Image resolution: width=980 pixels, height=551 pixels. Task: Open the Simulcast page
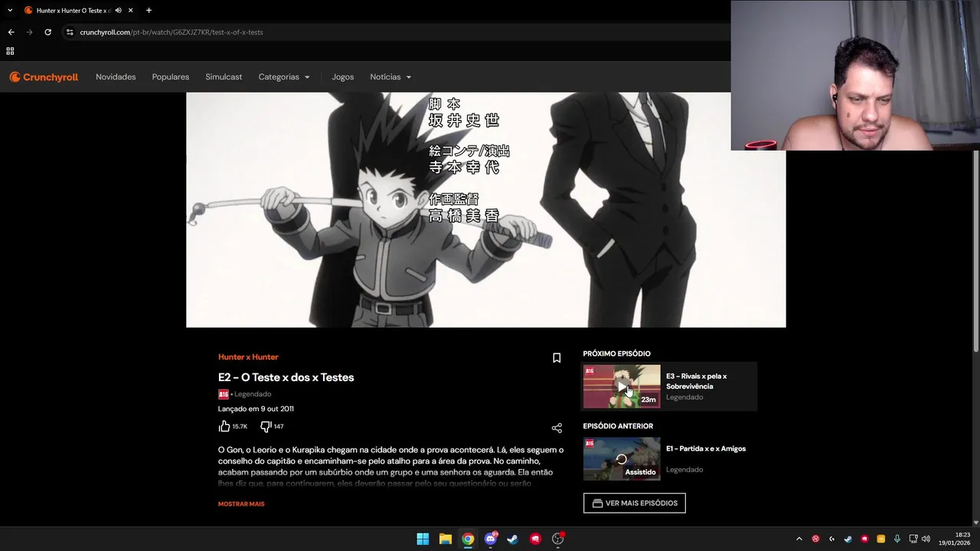click(224, 77)
